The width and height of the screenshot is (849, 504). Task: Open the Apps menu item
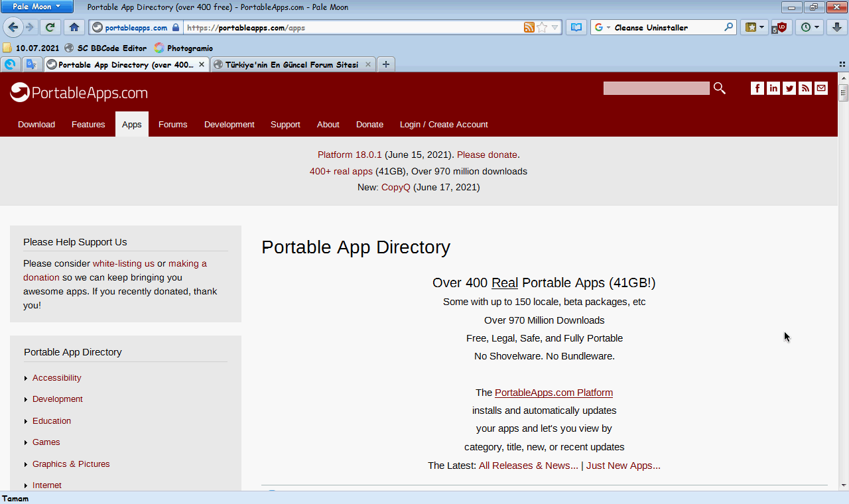coord(132,125)
